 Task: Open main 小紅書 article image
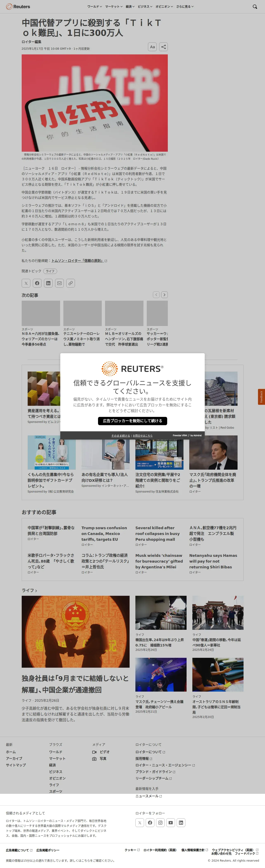(x=95, y=103)
